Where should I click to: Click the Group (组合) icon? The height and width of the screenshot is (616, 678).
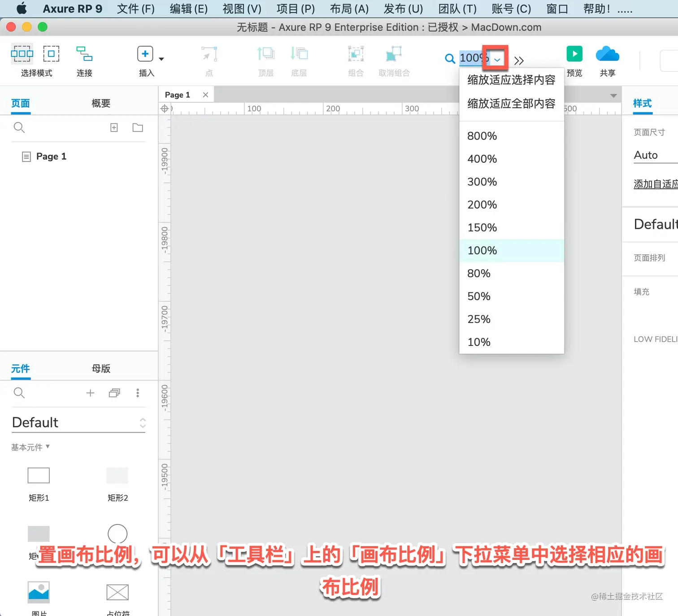[356, 54]
